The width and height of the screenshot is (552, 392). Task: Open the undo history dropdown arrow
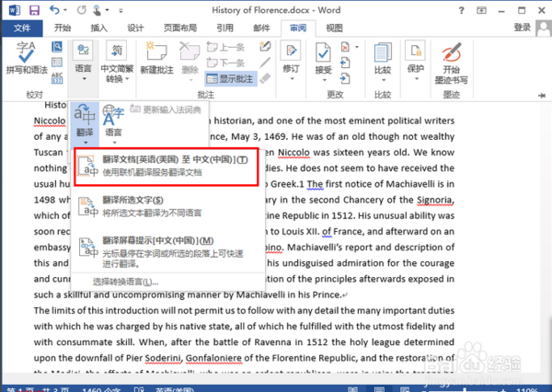click(65, 10)
